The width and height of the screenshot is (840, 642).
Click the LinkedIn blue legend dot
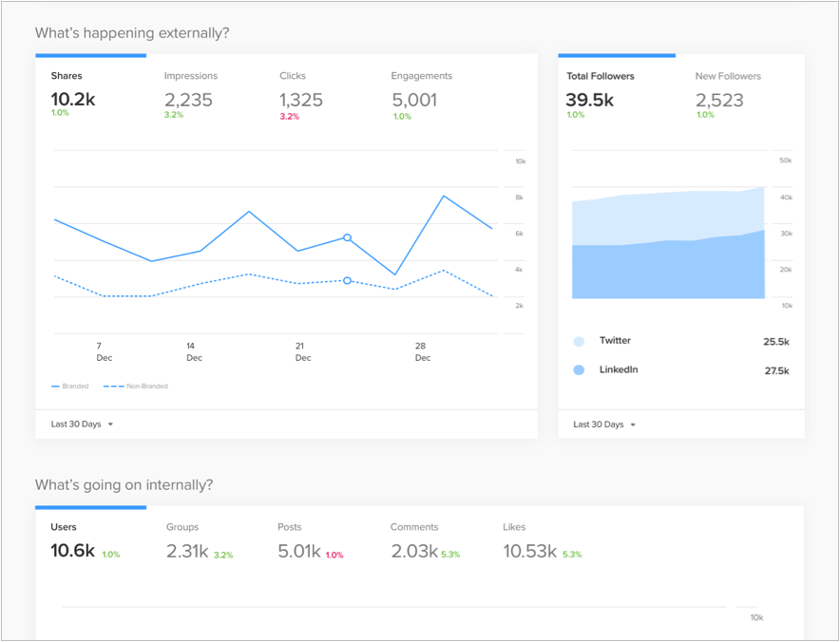579,370
